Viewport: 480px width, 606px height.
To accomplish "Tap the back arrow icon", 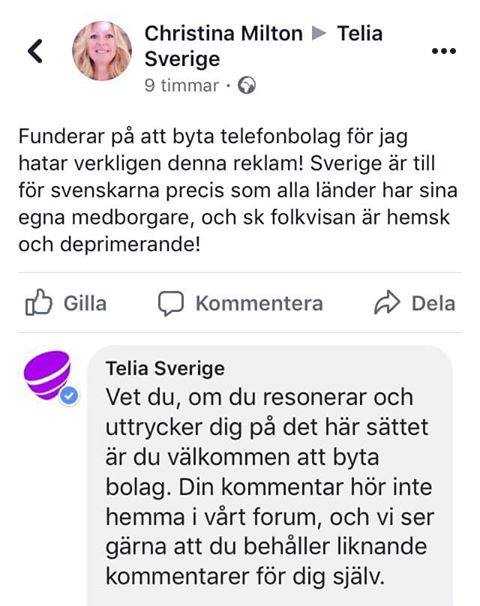I will (35, 51).
